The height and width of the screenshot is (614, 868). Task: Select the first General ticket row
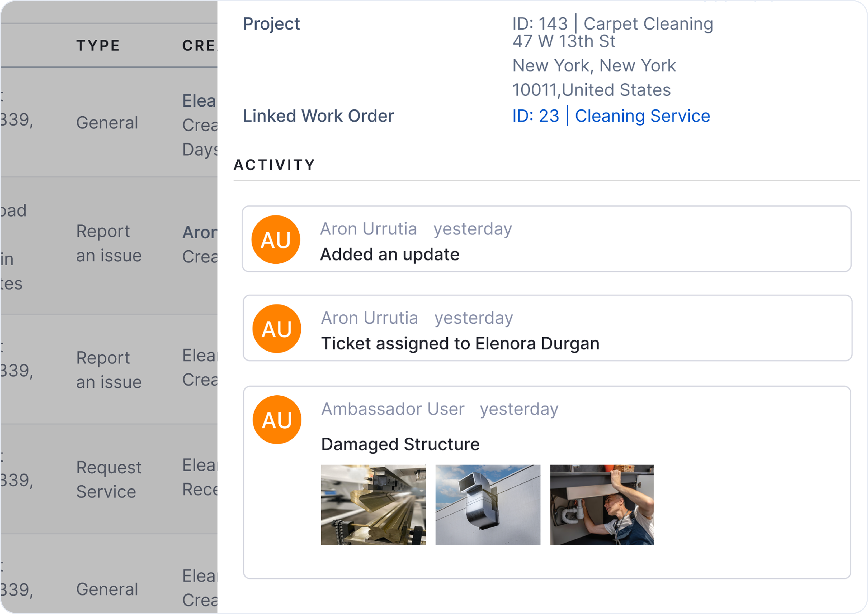click(x=107, y=122)
